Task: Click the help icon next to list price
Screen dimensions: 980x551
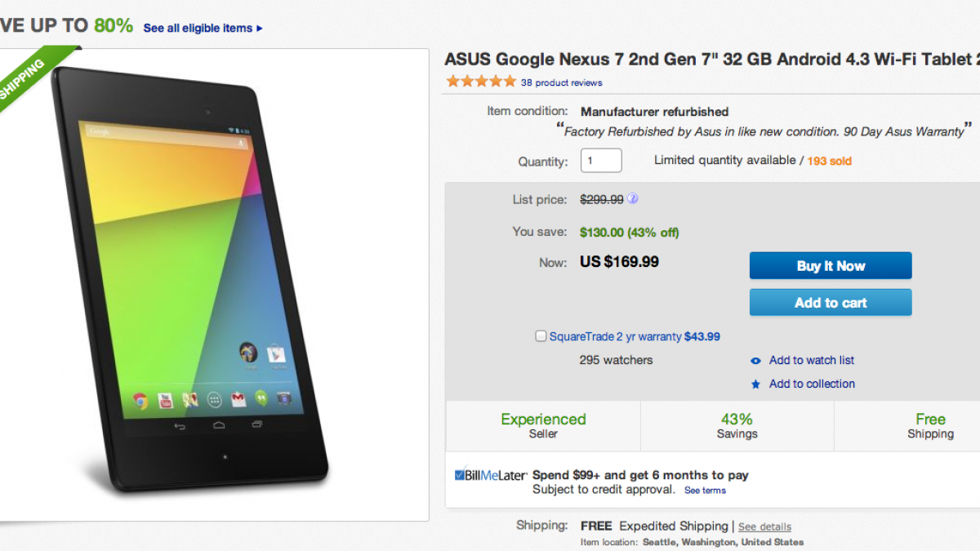Action: pyautogui.click(x=632, y=198)
